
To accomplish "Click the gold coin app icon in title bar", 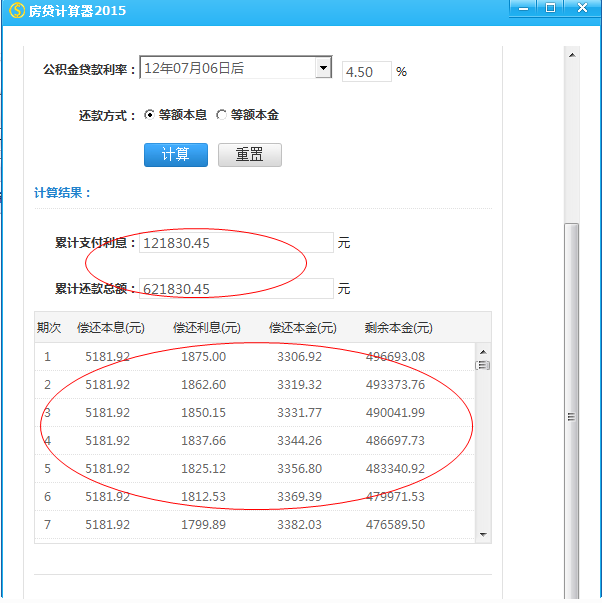I will 17,10.
